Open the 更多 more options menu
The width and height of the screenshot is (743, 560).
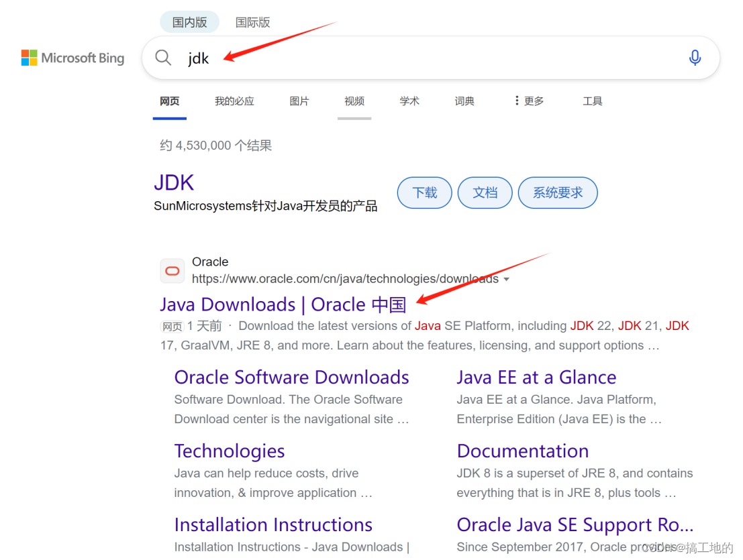click(x=530, y=101)
